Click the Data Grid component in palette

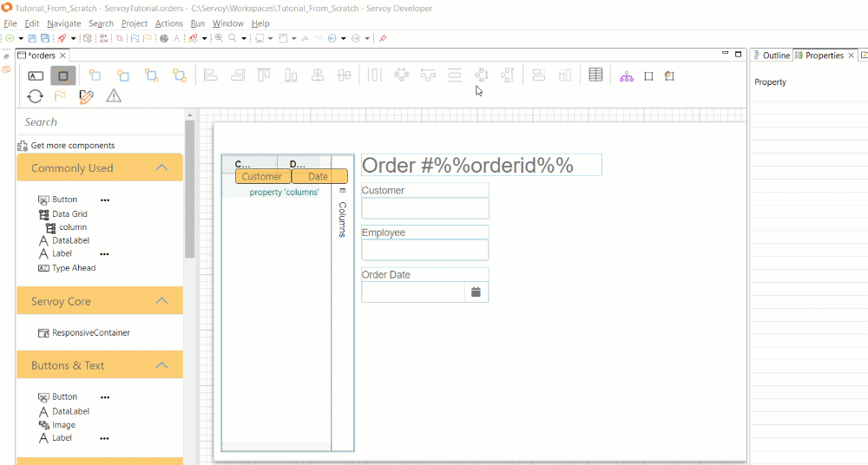[69, 214]
